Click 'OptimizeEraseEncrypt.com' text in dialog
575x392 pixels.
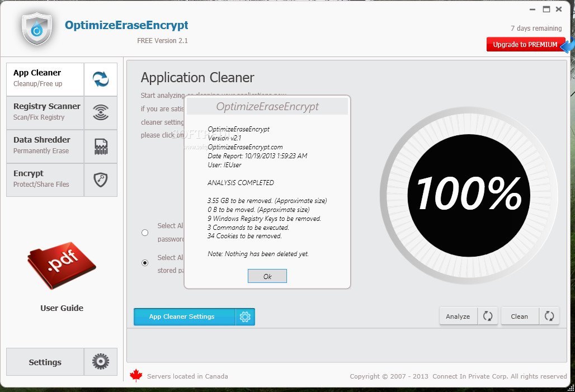click(245, 147)
